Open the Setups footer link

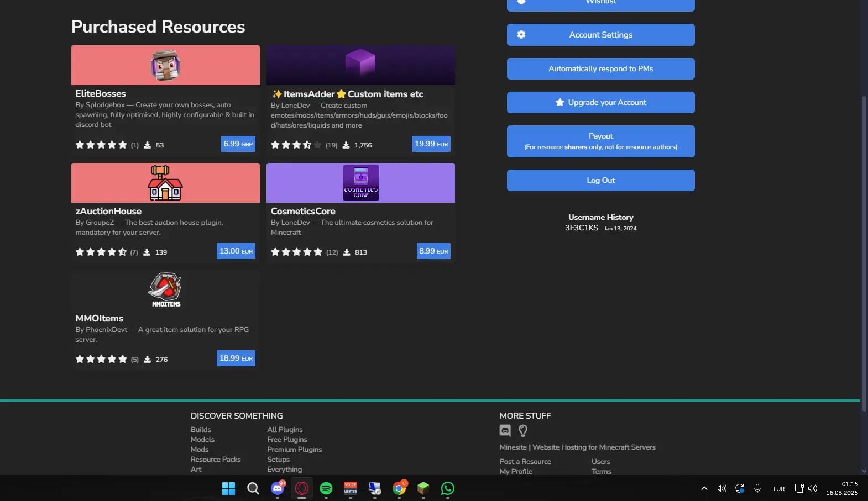click(x=278, y=460)
